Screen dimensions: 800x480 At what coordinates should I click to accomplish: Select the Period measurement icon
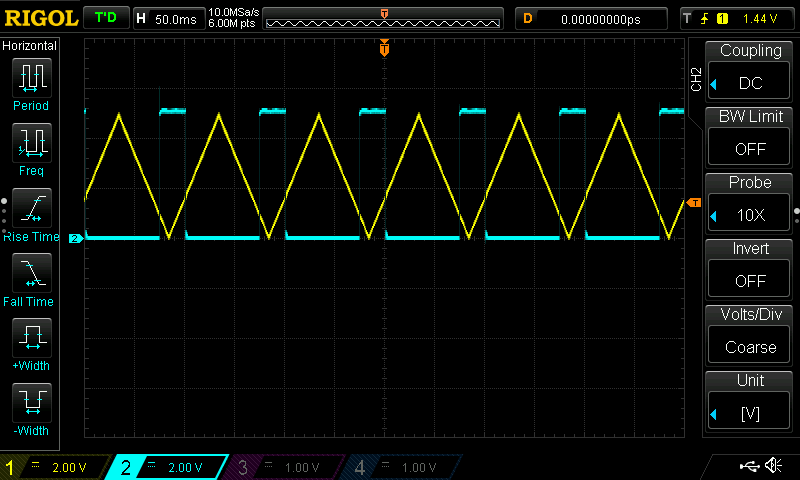pyautogui.click(x=31, y=83)
